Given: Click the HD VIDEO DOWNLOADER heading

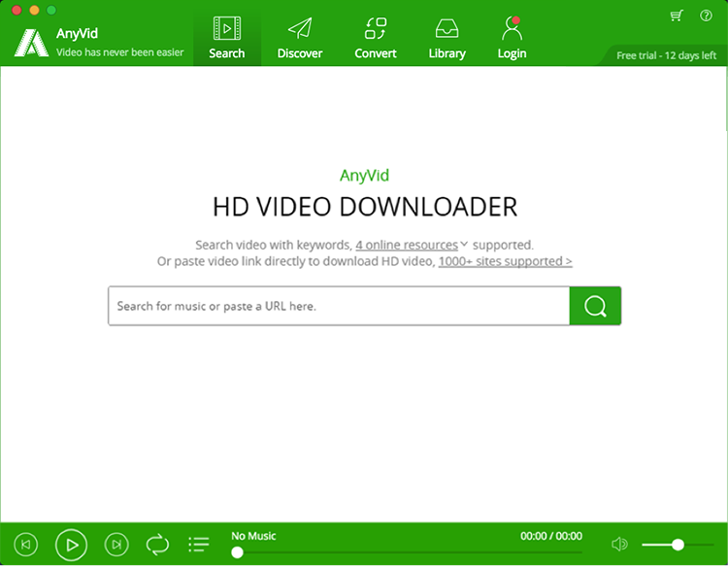Looking at the screenshot, I should [x=365, y=207].
